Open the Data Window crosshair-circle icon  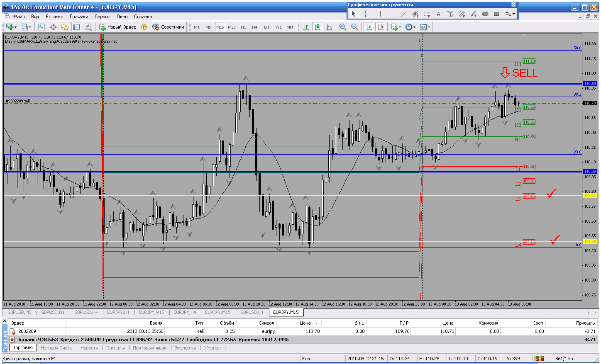click(53, 27)
